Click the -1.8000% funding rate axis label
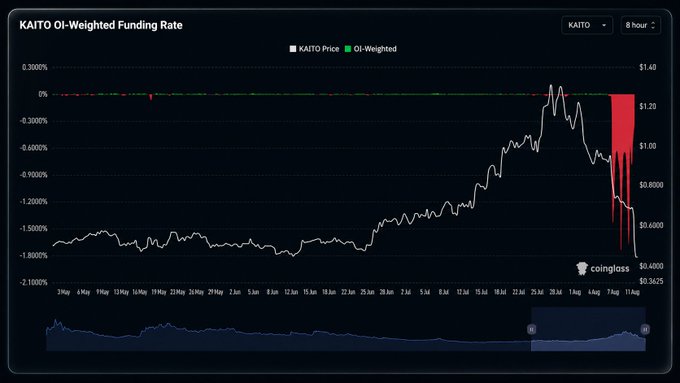The width and height of the screenshot is (680, 383). pyautogui.click(x=33, y=255)
